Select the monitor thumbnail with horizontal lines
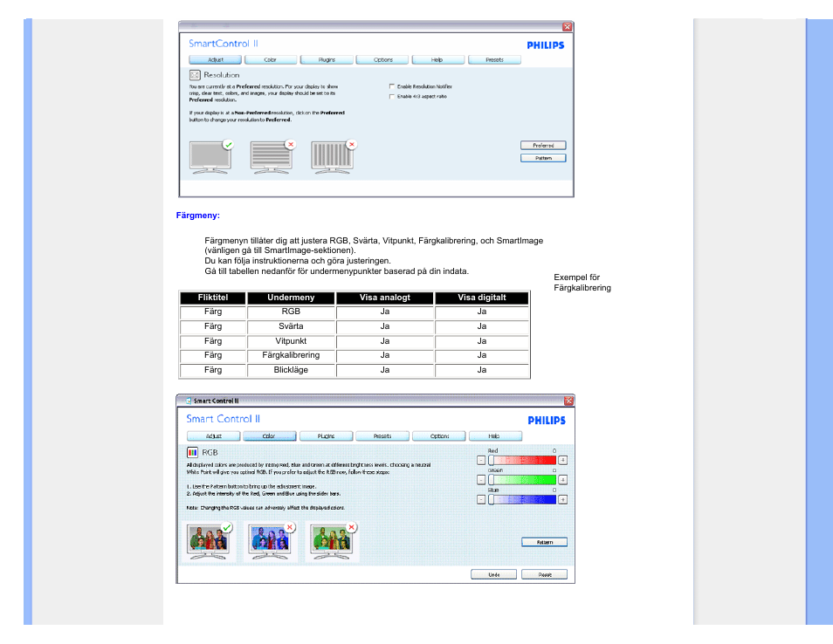833x644 pixels. 272,157
